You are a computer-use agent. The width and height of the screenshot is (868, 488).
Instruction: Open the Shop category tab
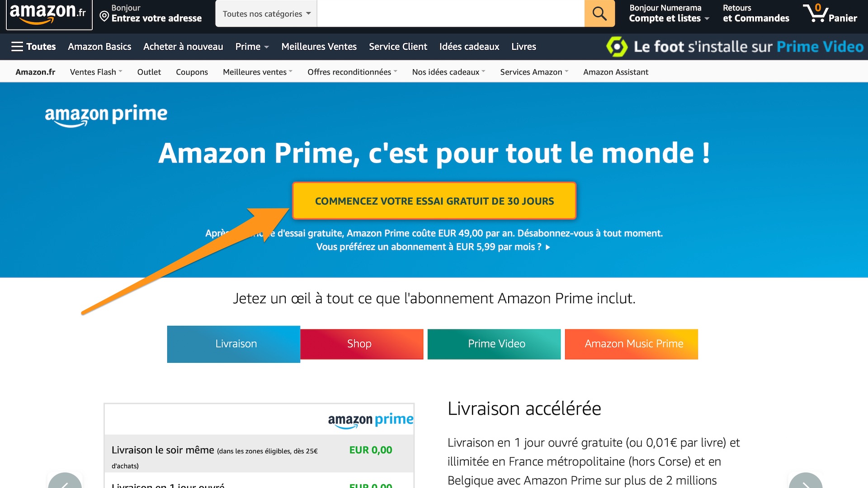359,343
